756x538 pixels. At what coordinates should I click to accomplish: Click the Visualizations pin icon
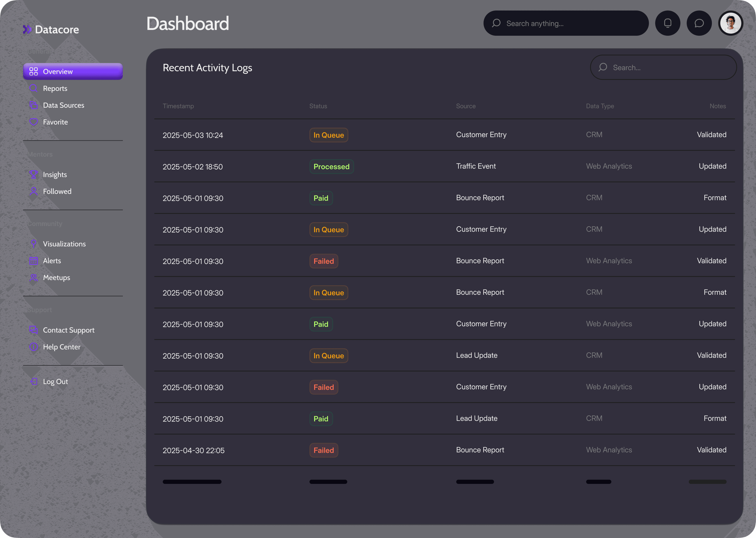pyautogui.click(x=33, y=244)
